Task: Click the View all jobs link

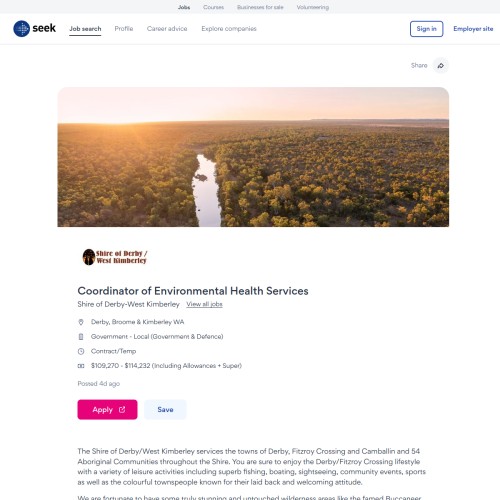Action: [x=204, y=304]
